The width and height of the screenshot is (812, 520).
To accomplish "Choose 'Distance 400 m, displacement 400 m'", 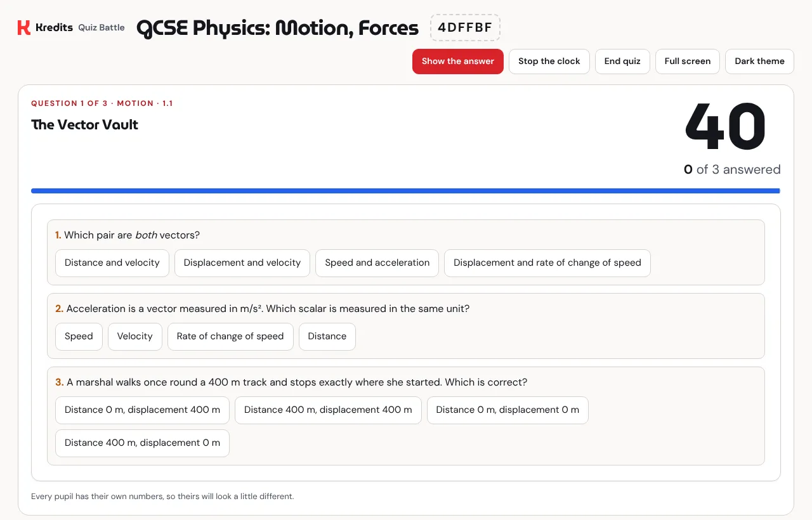I will (328, 410).
